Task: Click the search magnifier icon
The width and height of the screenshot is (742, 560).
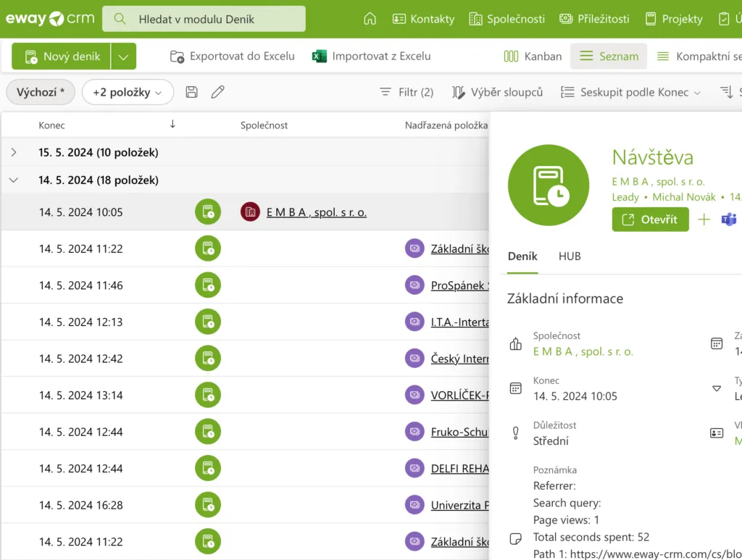Action: coord(120,19)
